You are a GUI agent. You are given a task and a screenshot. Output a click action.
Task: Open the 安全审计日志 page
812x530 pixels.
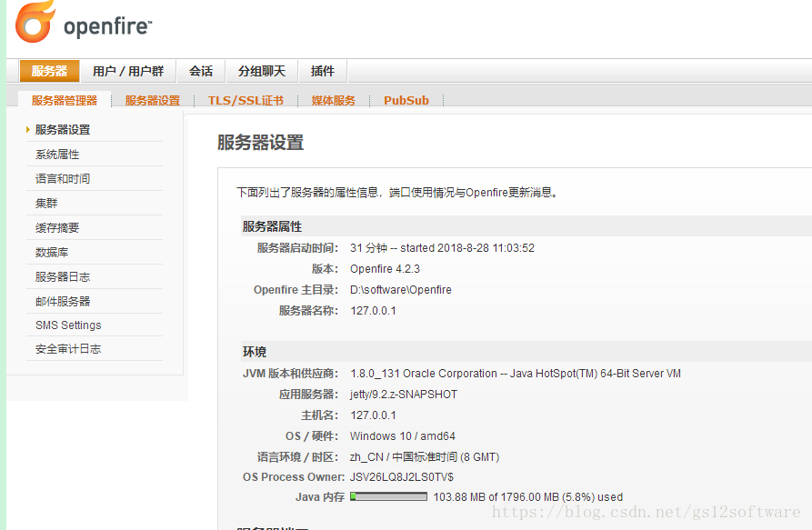coord(71,348)
